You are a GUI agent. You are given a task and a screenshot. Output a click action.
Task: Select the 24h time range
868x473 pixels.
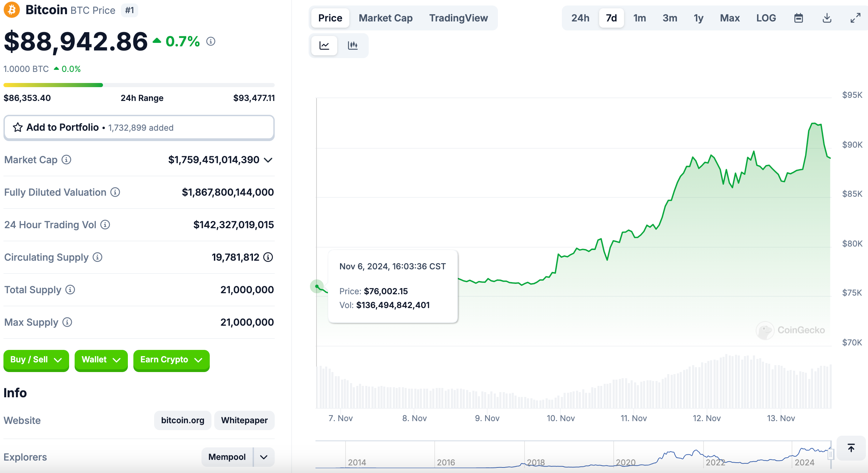(x=580, y=18)
